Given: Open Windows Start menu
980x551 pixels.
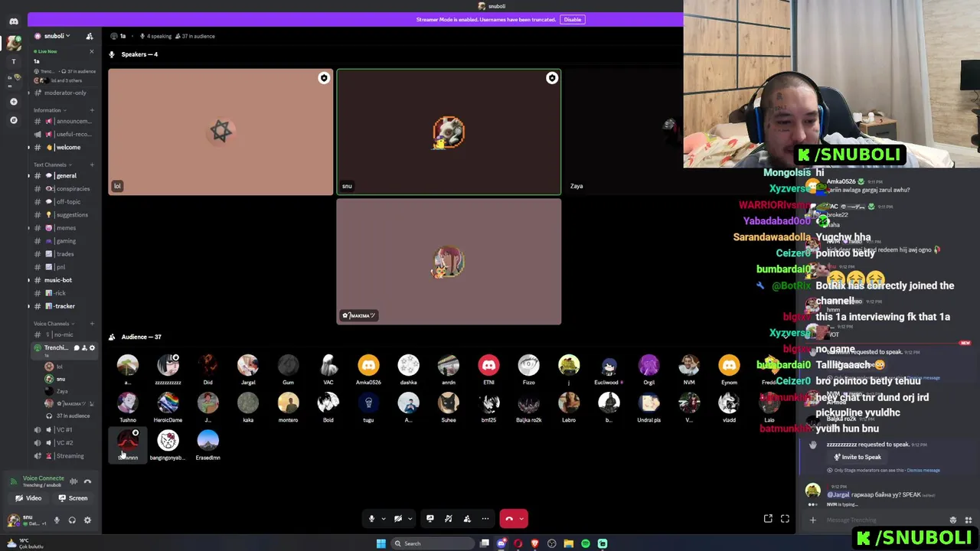Looking at the screenshot, I should pos(381,543).
